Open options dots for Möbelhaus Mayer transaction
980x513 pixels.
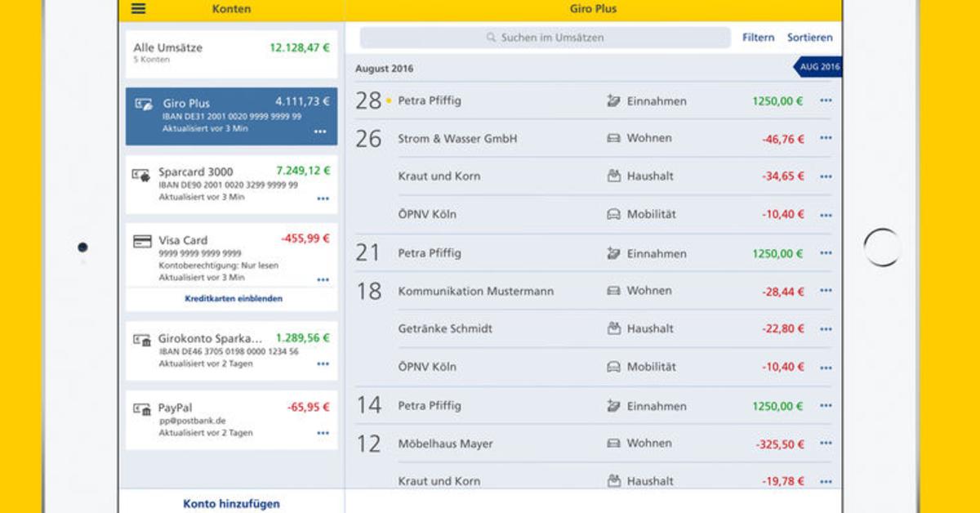coord(826,444)
